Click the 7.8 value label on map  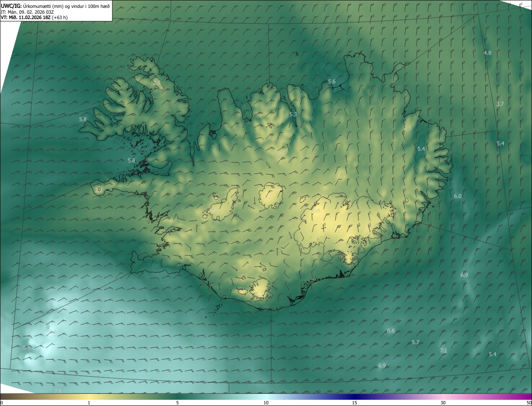(x=58, y=391)
